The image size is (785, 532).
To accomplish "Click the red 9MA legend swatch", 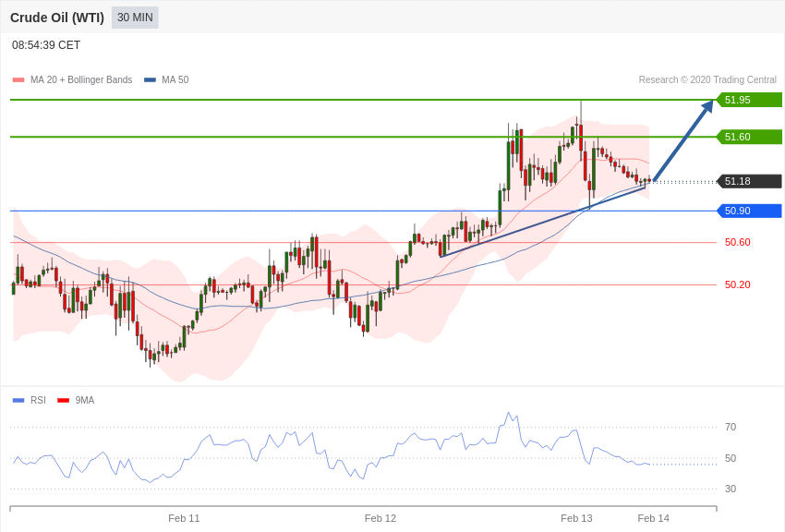I will (x=63, y=400).
